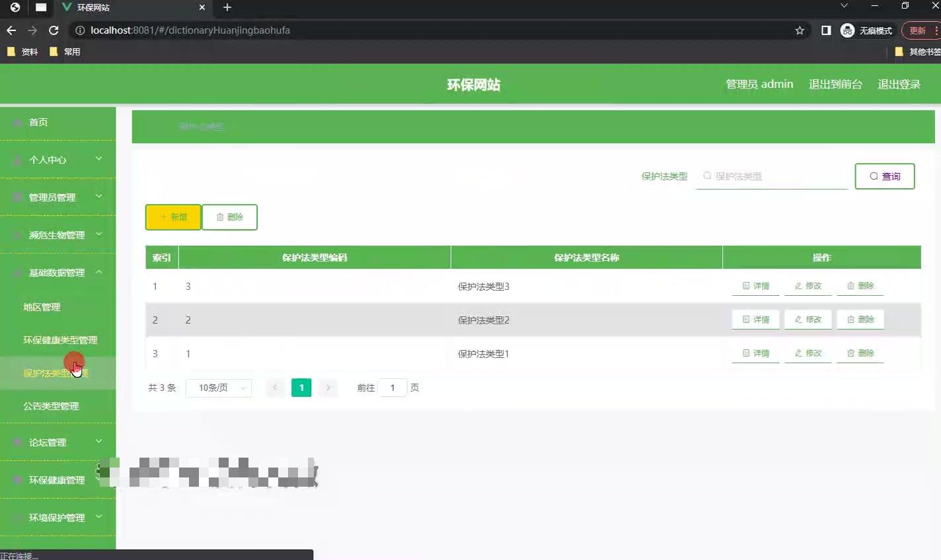
Task: Click the 保护法类型编码 column header
Action: tap(315, 258)
